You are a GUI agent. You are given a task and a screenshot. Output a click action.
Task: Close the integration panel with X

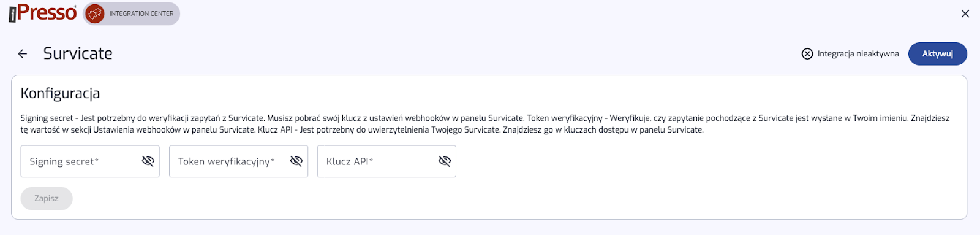pos(965,13)
